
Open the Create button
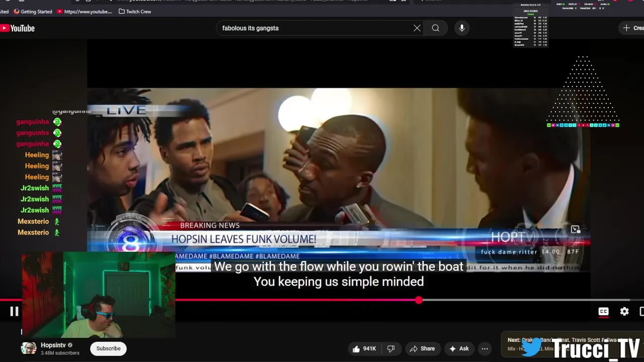click(x=633, y=28)
